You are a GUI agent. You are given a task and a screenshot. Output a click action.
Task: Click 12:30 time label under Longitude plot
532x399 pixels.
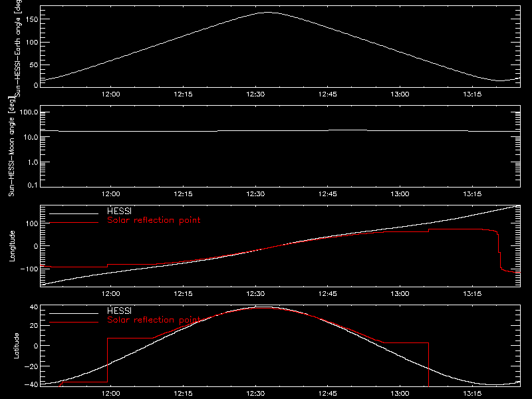click(255, 294)
